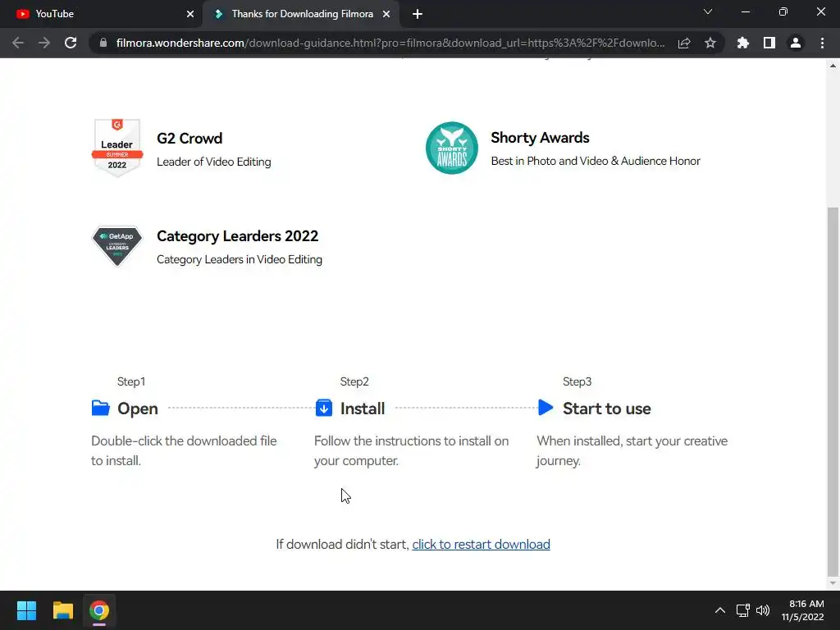Click the Step2 label
The height and width of the screenshot is (630, 840).
(x=354, y=381)
